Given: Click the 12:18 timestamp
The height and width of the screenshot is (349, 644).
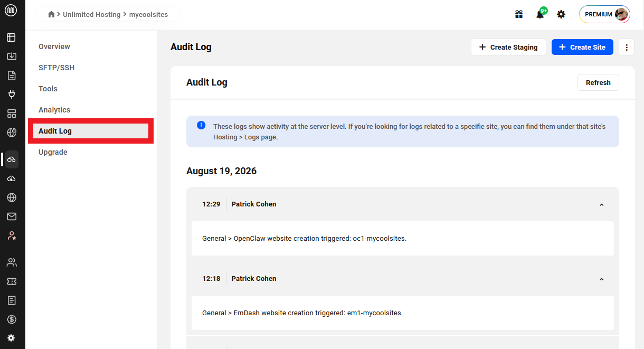Looking at the screenshot, I should (211, 278).
